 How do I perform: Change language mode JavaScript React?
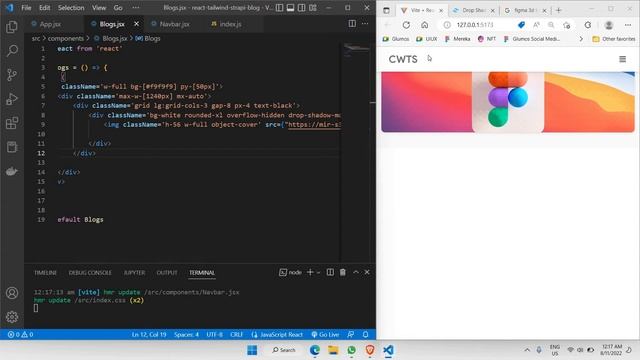pos(277,334)
